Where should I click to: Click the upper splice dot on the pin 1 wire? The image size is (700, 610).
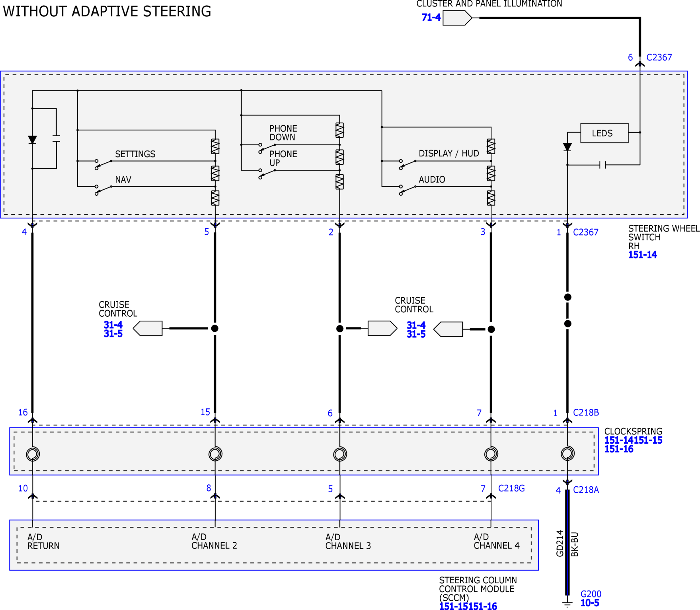[568, 297]
